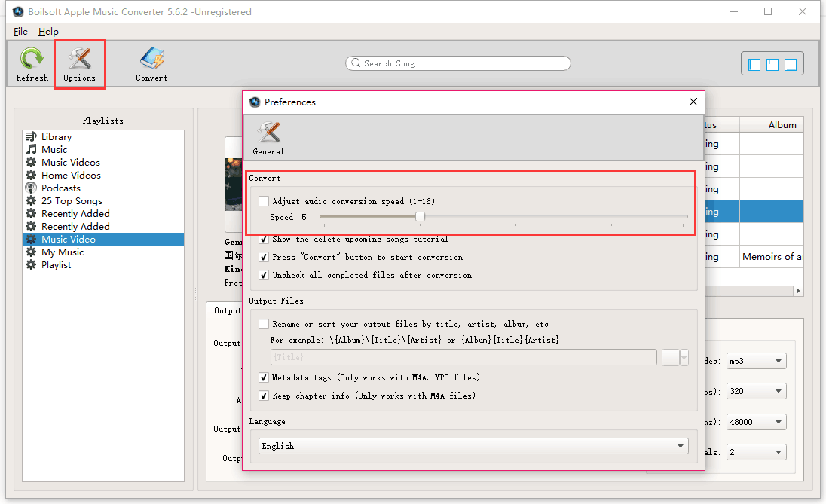Image resolution: width=826 pixels, height=504 pixels.
Task: Select Music Videos playlist
Action: [103, 162]
